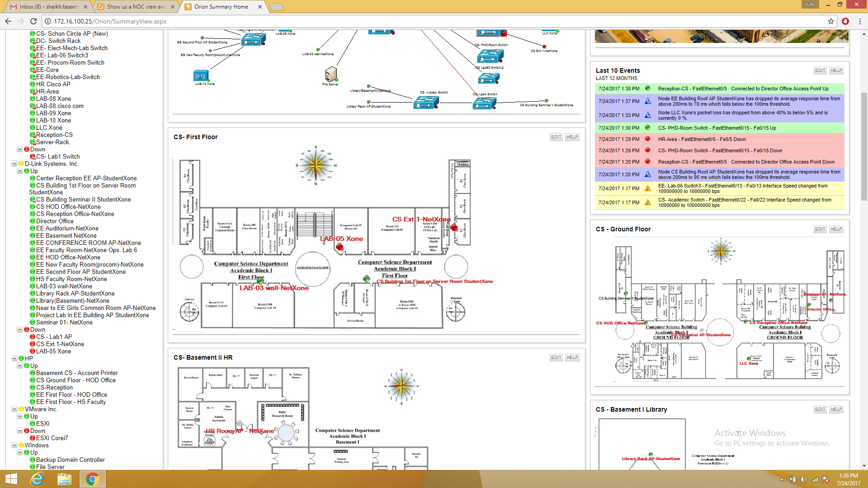868x488 pixels.
Task: Click the CS Library Switch icon on map
Action: coord(425,103)
